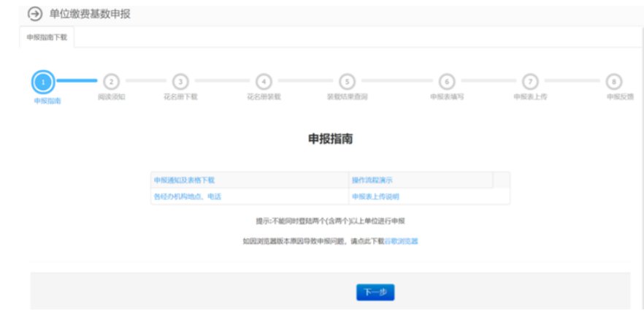Open the 申报通知及表格下载 link
644x312 pixels.
point(184,180)
